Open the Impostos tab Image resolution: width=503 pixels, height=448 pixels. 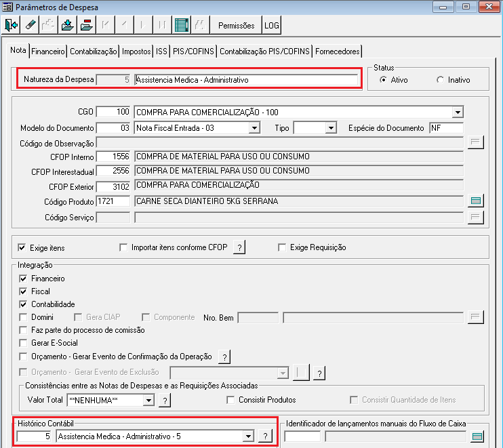[x=136, y=52]
